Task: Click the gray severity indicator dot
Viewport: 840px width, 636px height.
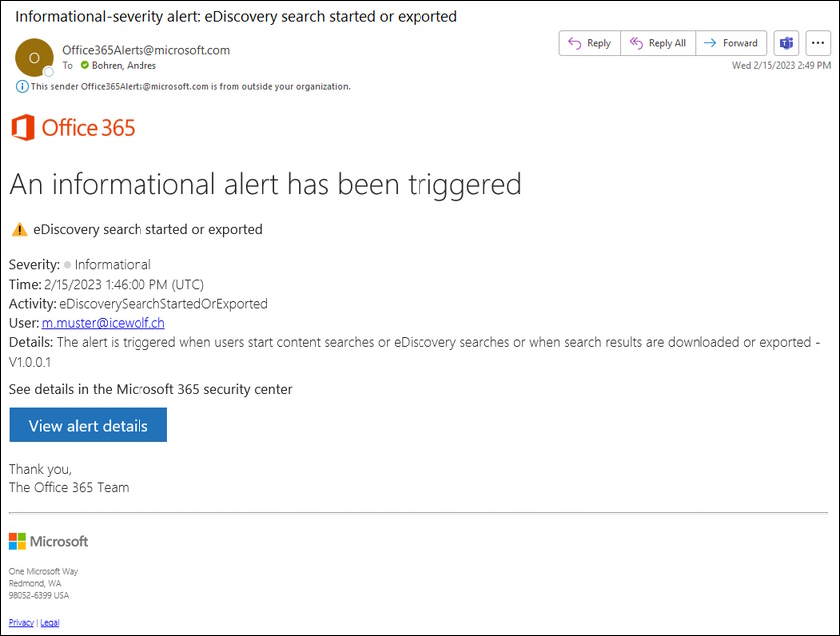Action: [x=67, y=265]
